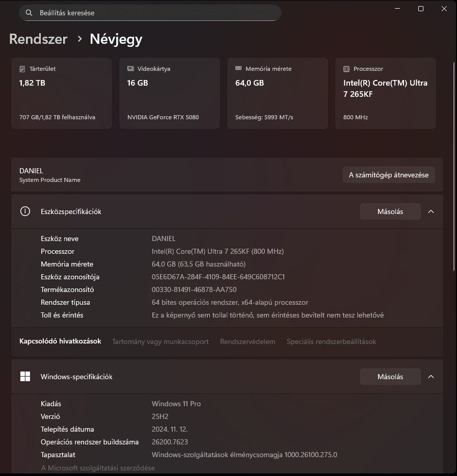
Task: Open the Rendszervédelem link
Action: 248,341
